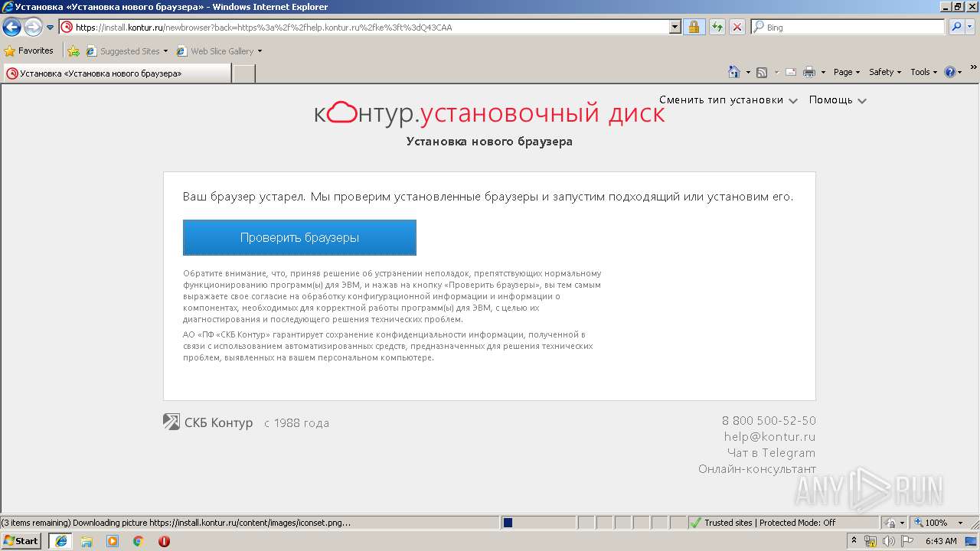Click the Home icon in command bar
The height and width of the screenshot is (551, 980).
pos(734,72)
